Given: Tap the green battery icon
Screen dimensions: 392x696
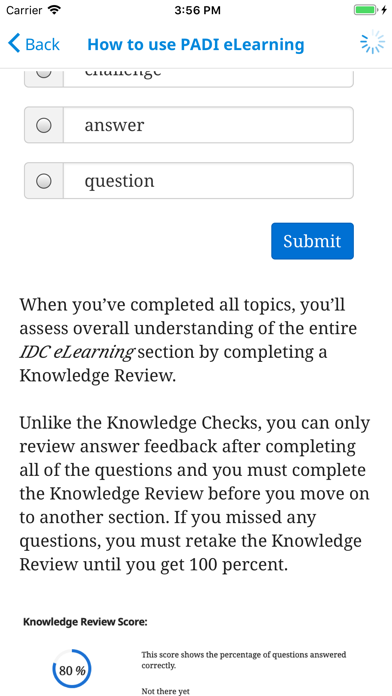Looking at the screenshot, I should pos(366,10).
